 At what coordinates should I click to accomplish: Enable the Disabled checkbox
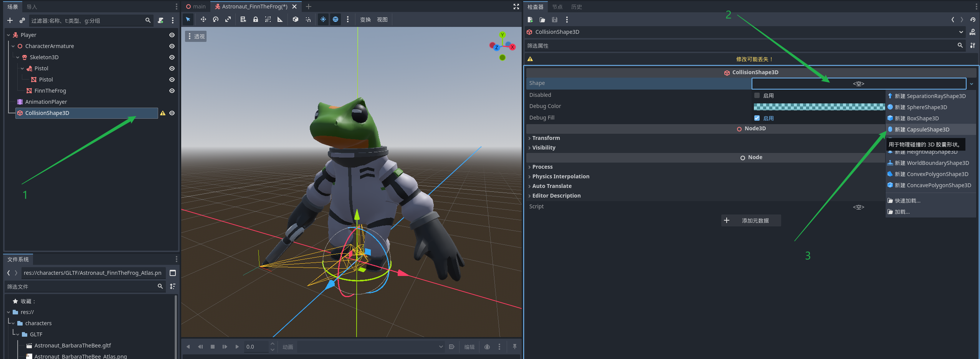pyautogui.click(x=757, y=95)
